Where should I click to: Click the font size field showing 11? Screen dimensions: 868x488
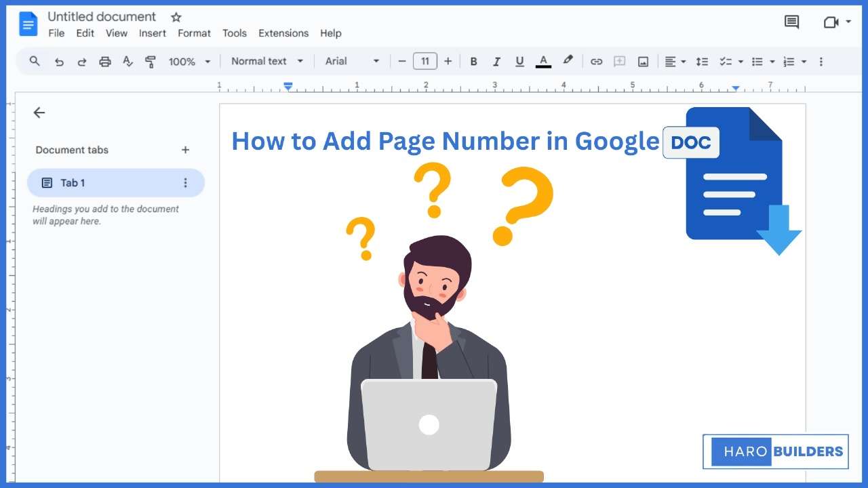425,62
